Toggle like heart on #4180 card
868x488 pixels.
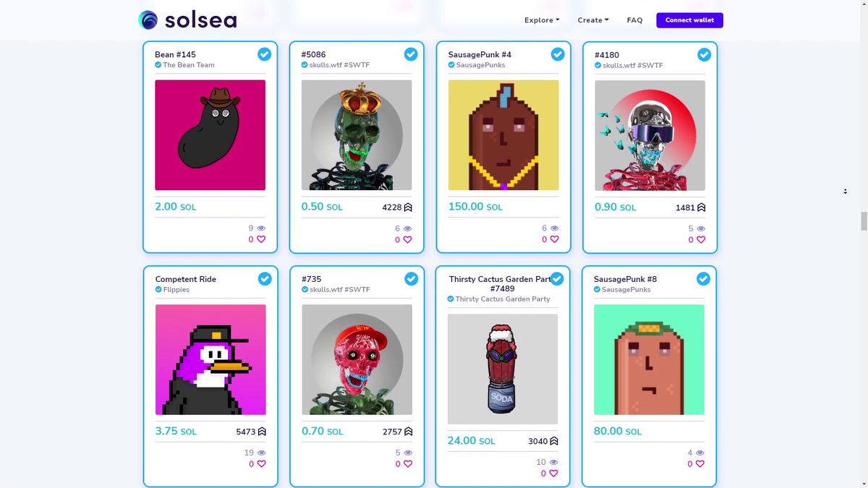(699, 240)
